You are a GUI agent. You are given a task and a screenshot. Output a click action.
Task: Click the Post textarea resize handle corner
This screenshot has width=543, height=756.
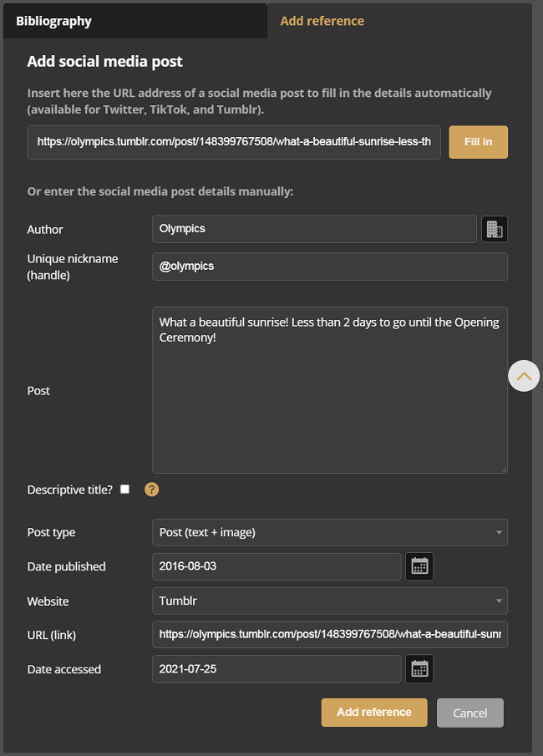(504, 469)
